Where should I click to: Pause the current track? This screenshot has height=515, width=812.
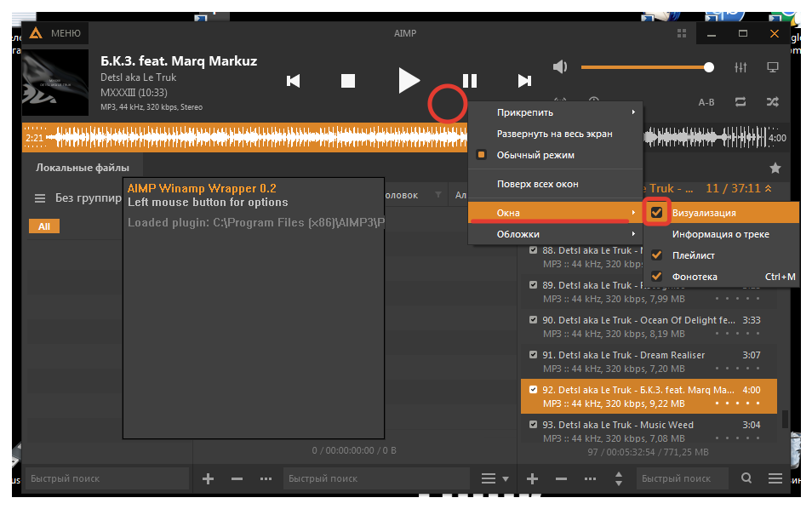pos(469,81)
